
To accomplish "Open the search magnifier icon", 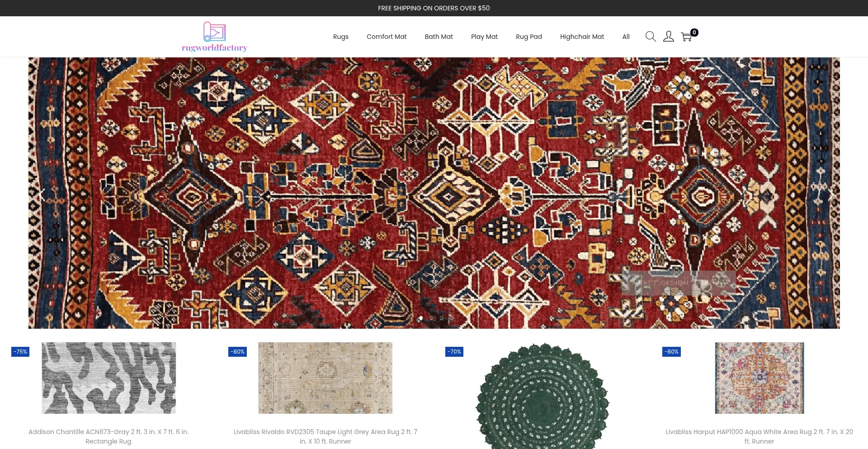I will click(x=651, y=37).
